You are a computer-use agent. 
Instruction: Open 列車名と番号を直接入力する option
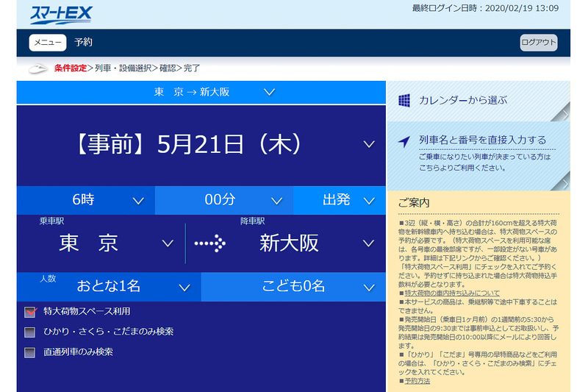pos(478,156)
